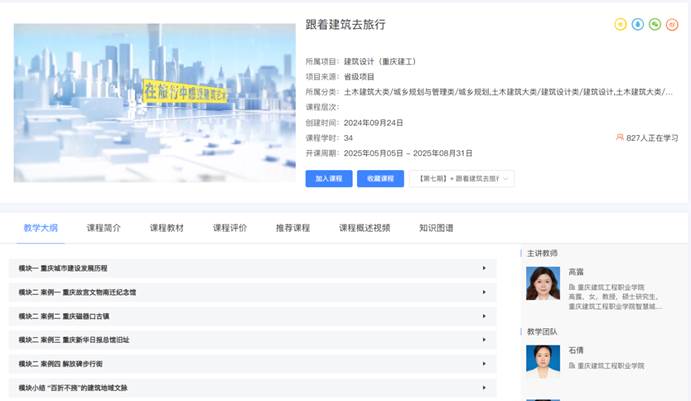
Task: Click the orange Weibo share icon
Action: 671,24
